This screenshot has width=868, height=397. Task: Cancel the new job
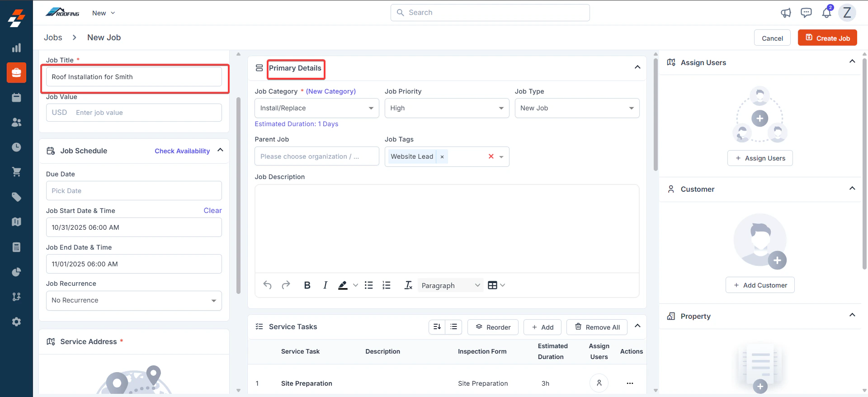772,38
